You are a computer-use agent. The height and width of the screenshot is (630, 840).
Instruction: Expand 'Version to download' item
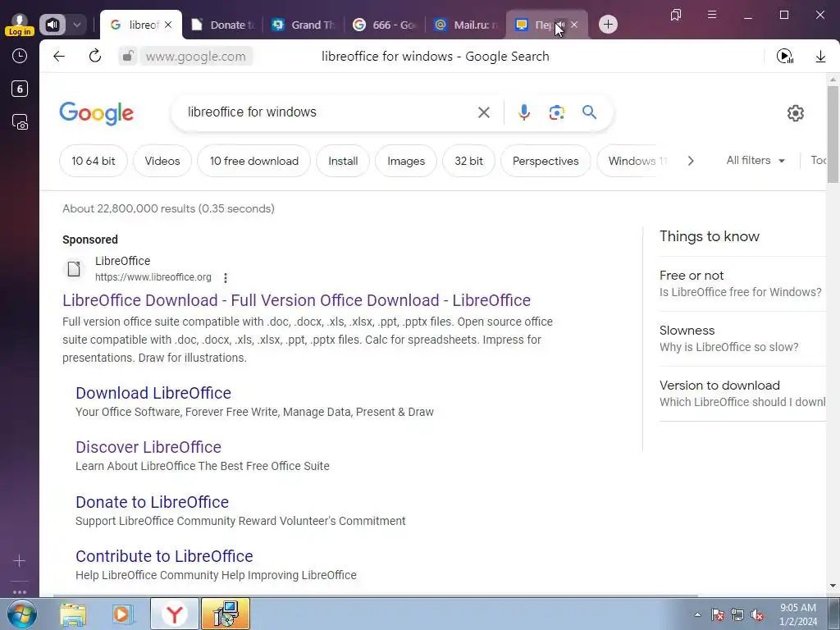click(x=742, y=393)
